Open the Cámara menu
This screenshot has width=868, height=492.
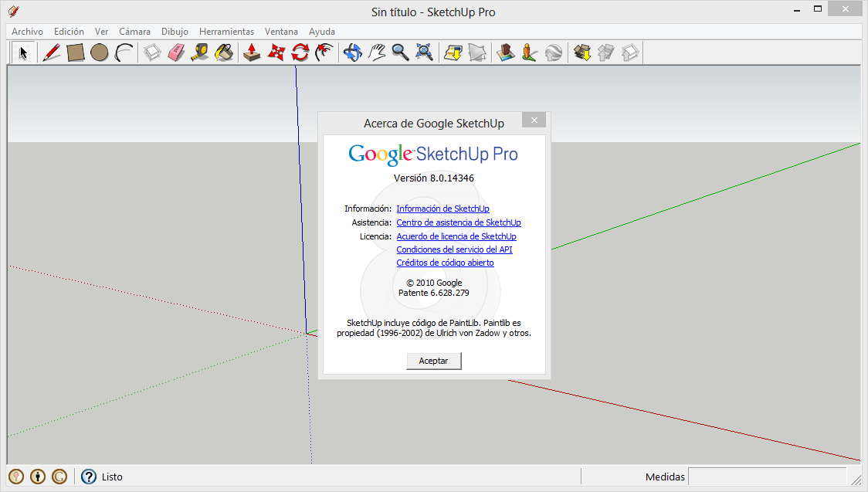[134, 32]
